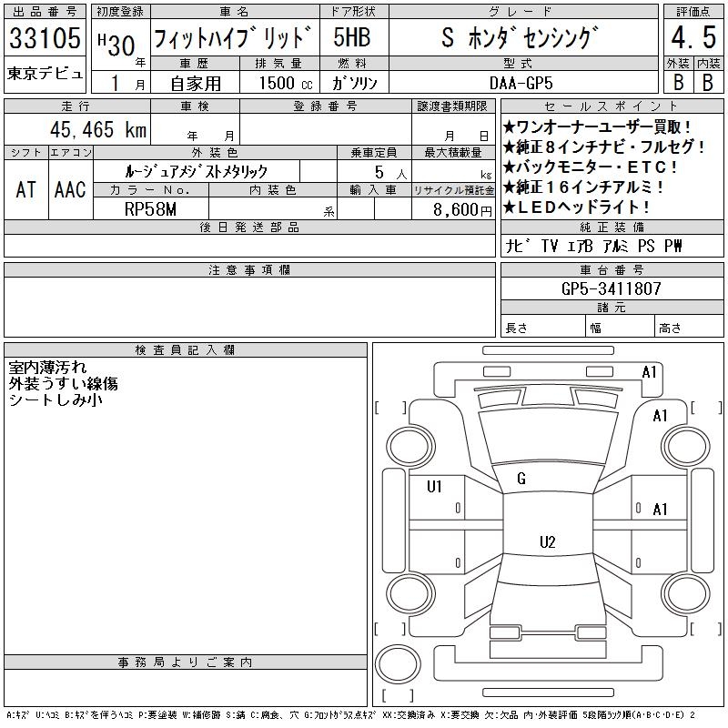Image resolution: width=728 pixels, height=728 pixels.
Task: Click the 登録番号 header
Action: pyautogui.click(x=326, y=106)
